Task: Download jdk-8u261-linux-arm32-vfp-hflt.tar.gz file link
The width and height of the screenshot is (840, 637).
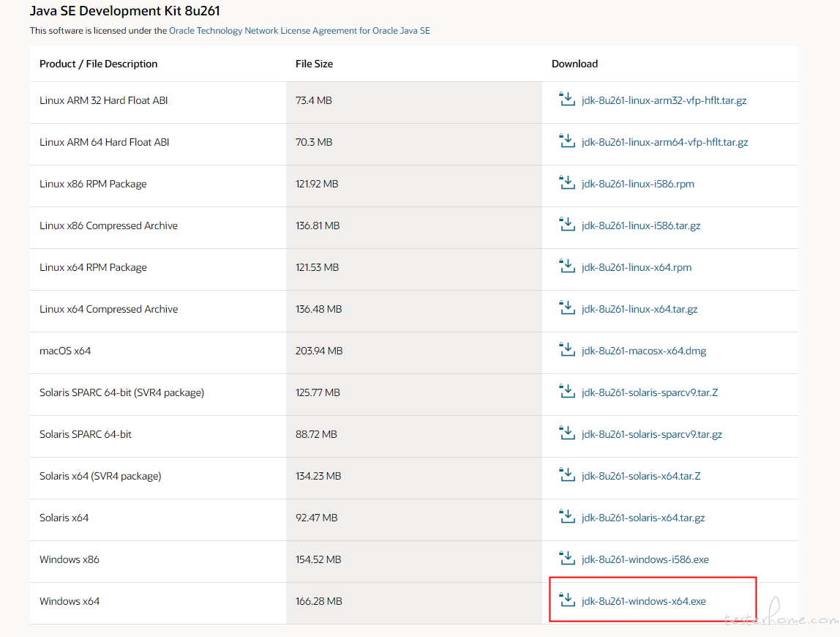Action: [x=664, y=100]
